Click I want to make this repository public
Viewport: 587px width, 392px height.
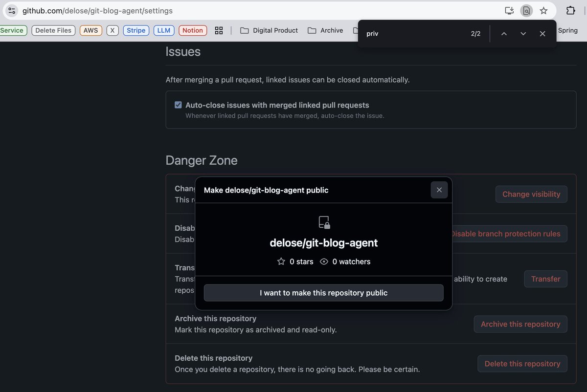pyautogui.click(x=324, y=293)
